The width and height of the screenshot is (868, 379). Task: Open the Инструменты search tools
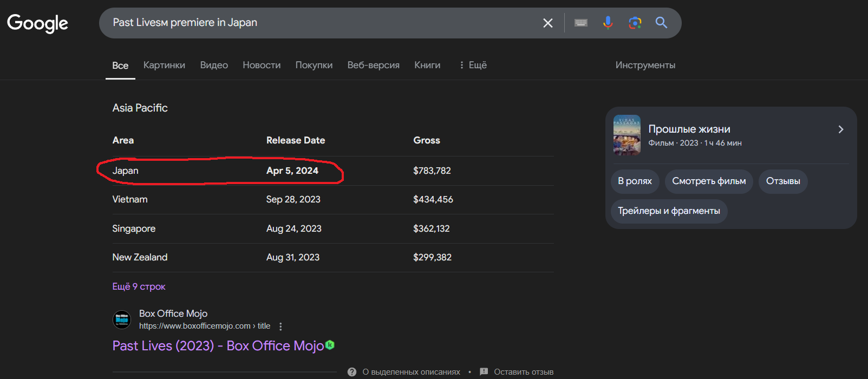click(645, 65)
